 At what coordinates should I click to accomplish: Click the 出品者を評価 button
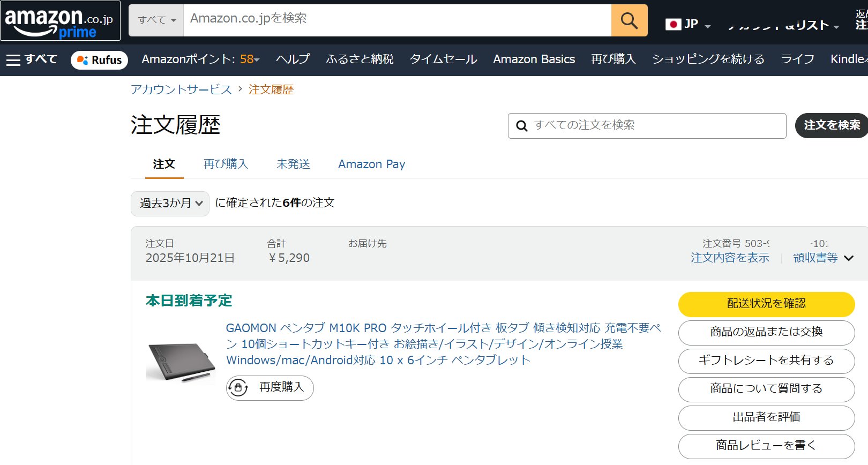(x=766, y=418)
